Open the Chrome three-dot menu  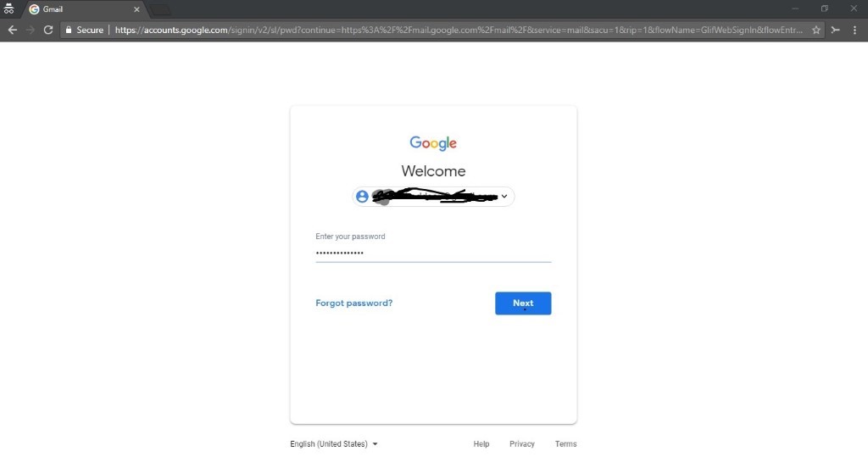[x=854, y=30]
